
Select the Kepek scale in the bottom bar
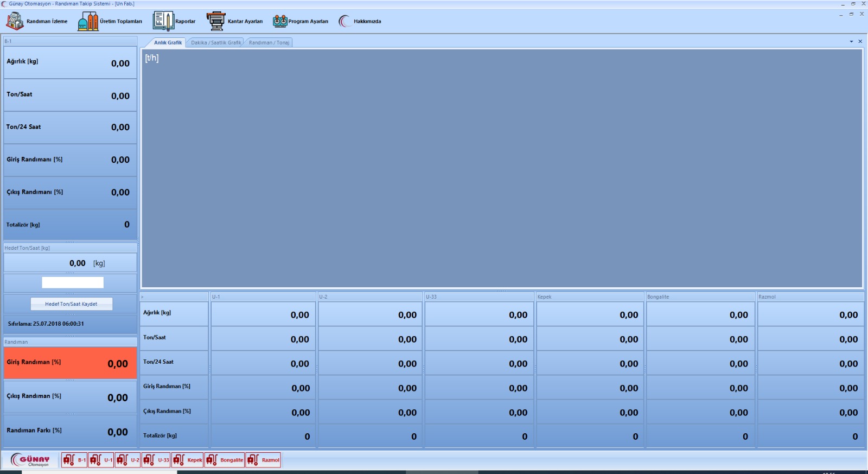[x=187, y=460]
